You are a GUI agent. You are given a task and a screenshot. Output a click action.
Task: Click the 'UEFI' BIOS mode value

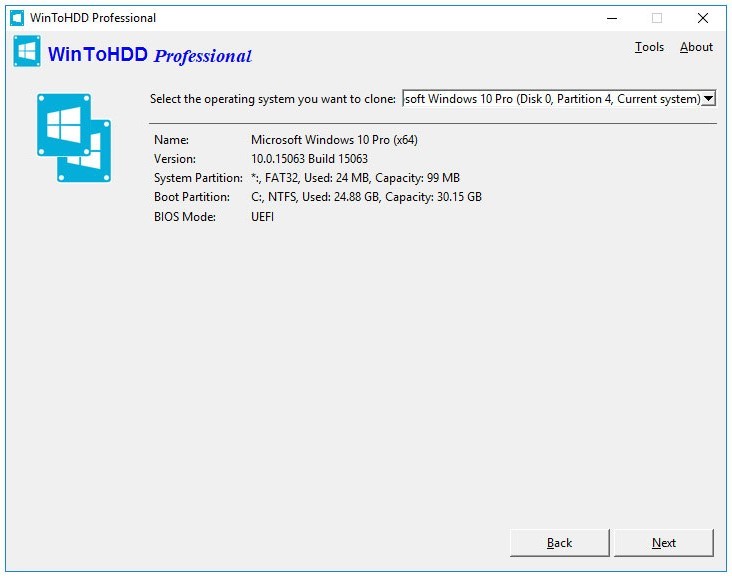(262, 217)
